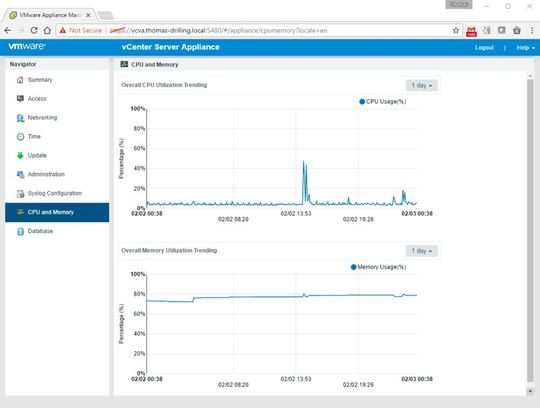Click the Networking globe icon

tap(20, 118)
